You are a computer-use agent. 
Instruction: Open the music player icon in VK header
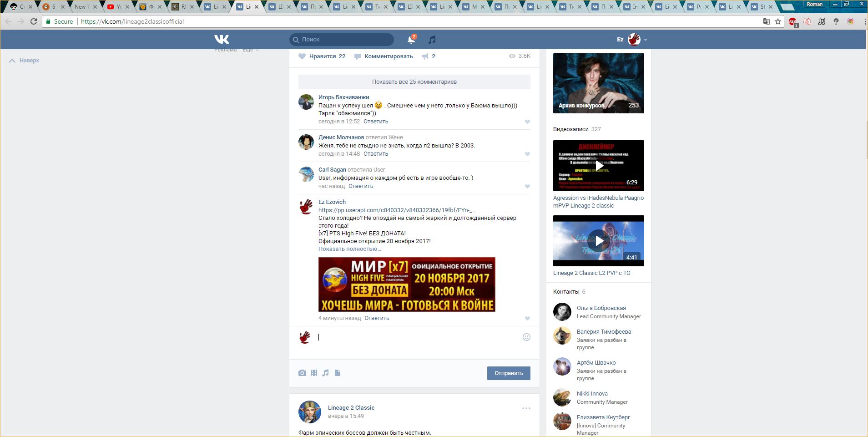(x=432, y=40)
